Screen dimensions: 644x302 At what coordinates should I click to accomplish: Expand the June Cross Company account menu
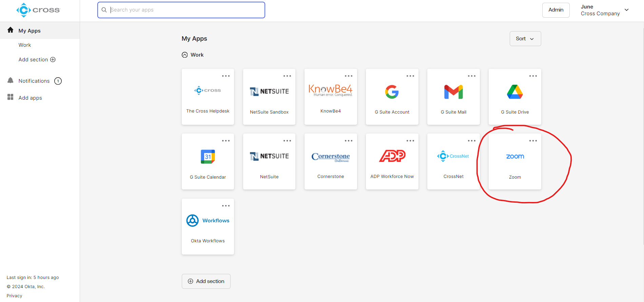point(605,10)
